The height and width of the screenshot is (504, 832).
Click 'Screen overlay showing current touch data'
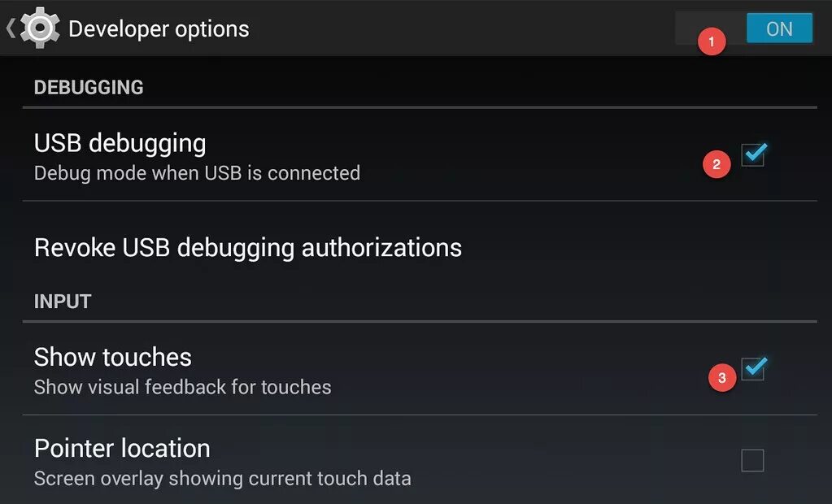(222, 479)
